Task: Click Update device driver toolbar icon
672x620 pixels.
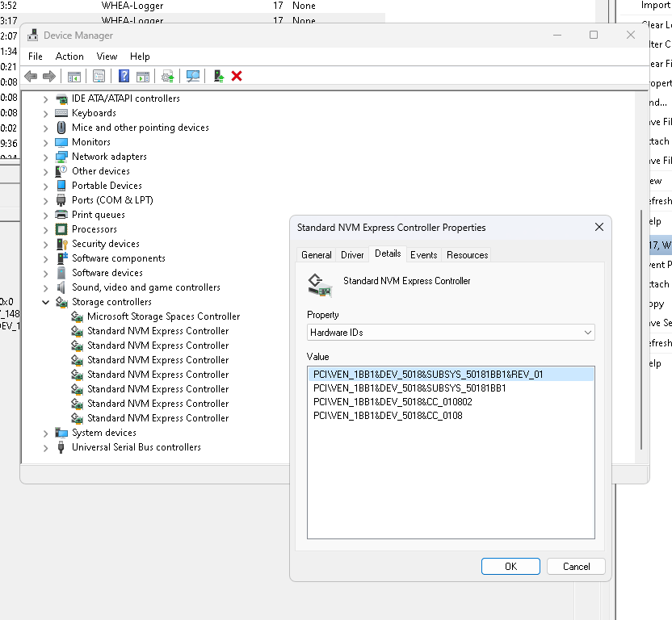Action: [167, 76]
